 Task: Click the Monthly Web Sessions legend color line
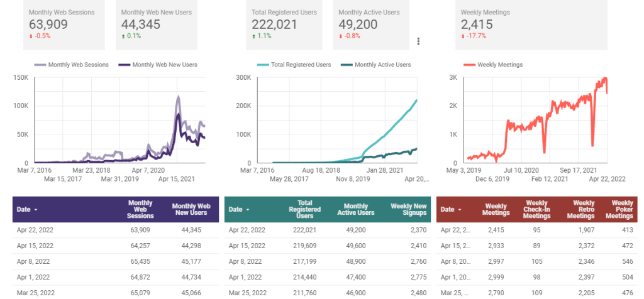pos(40,65)
